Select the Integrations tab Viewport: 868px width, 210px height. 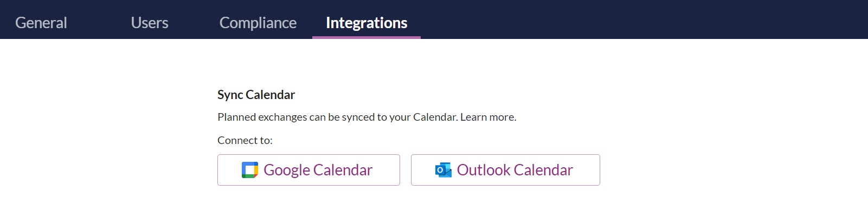click(367, 23)
